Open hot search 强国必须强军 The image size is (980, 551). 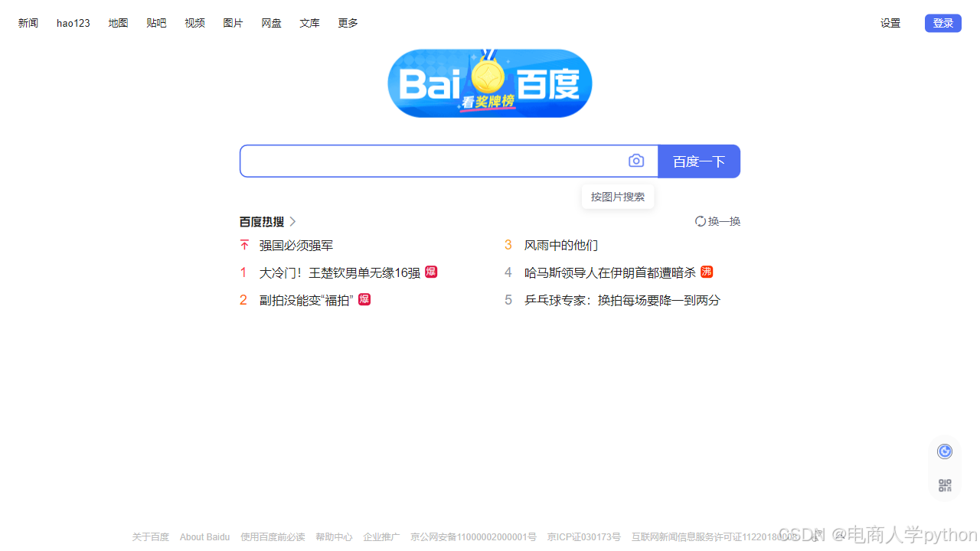click(296, 245)
